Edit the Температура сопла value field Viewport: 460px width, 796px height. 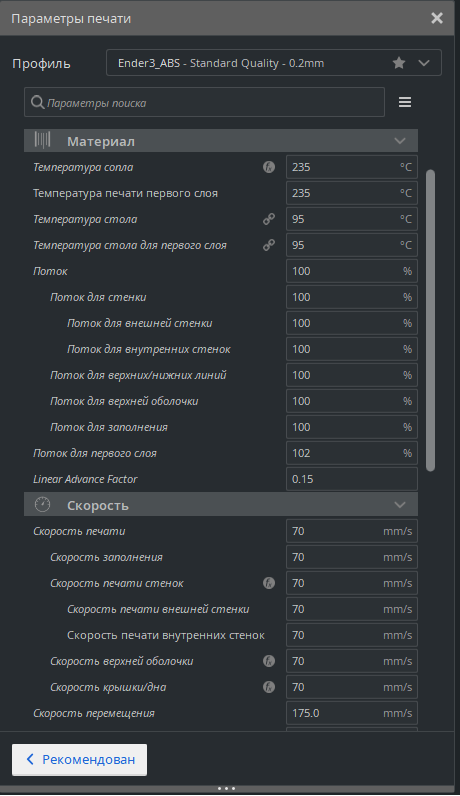pos(352,167)
